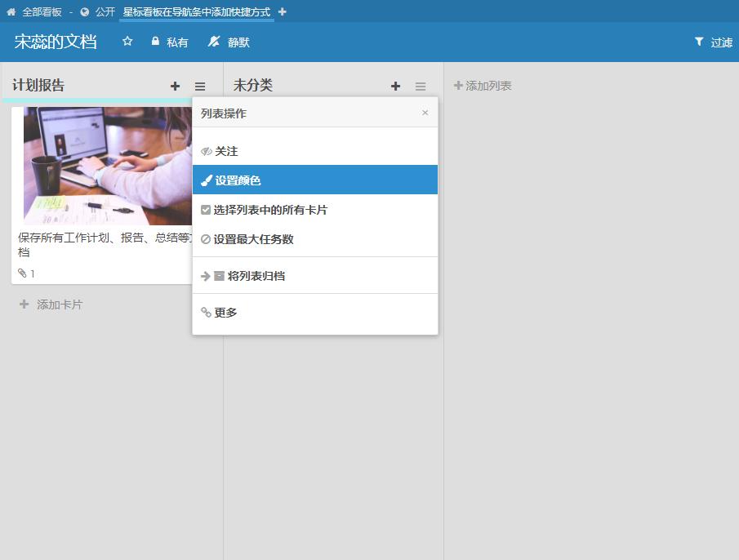This screenshot has width=739, height=560.
Task: Archive list via 将列表归档
Action: click(x=256, y=276)
